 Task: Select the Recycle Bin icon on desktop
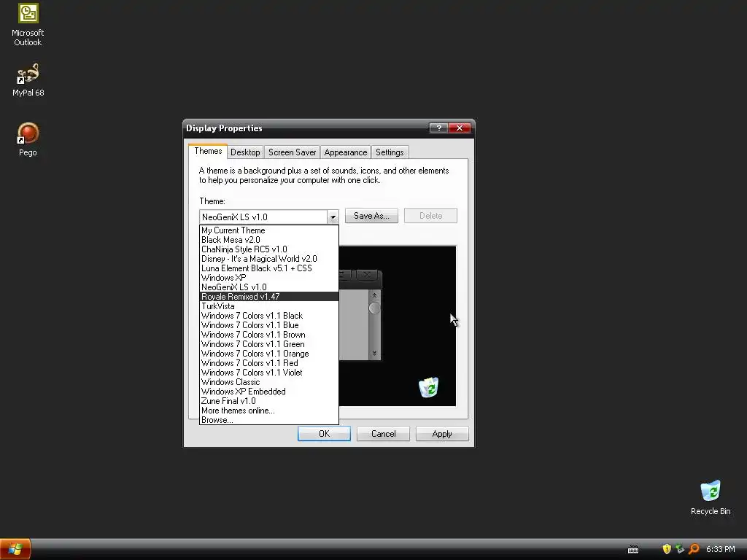[711, 497]
